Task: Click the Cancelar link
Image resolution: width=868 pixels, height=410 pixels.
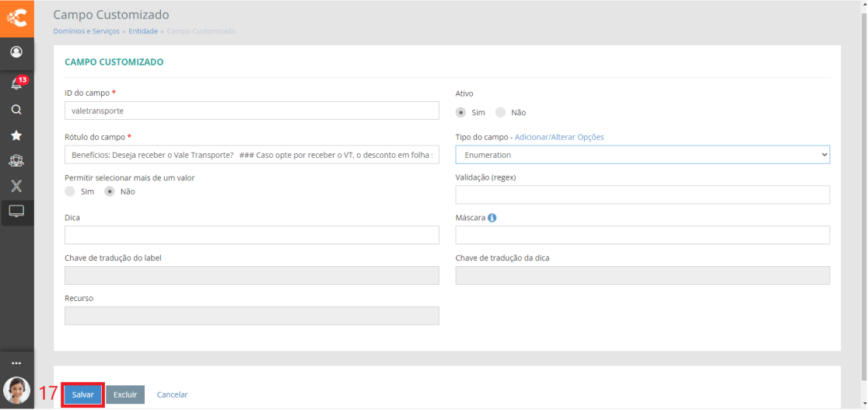Action: 172,394
